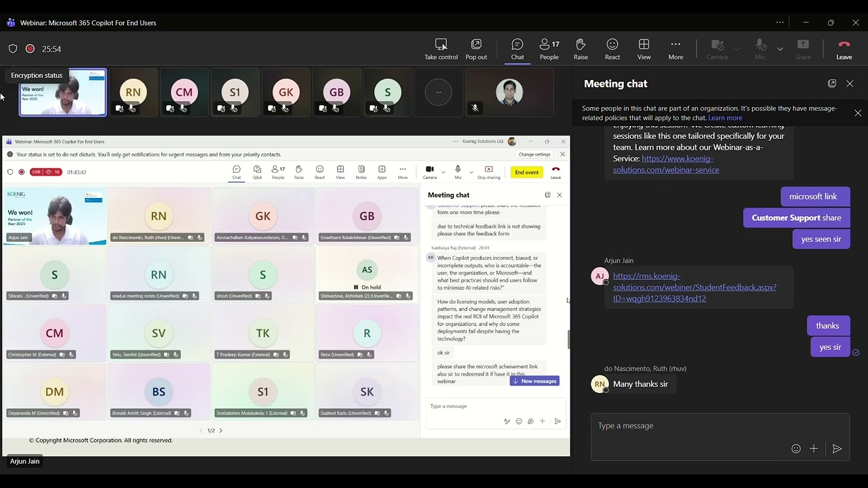Open Notes in the shared window toolbar

click(361, 172)
